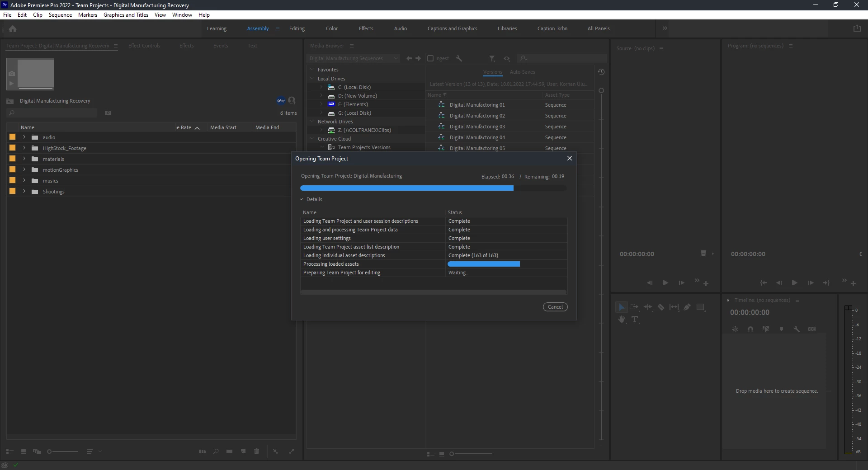This screenshot has height=470, width=868.
Task: Toggle Linked Selection in Timeline
Action: tap(766, 329)
